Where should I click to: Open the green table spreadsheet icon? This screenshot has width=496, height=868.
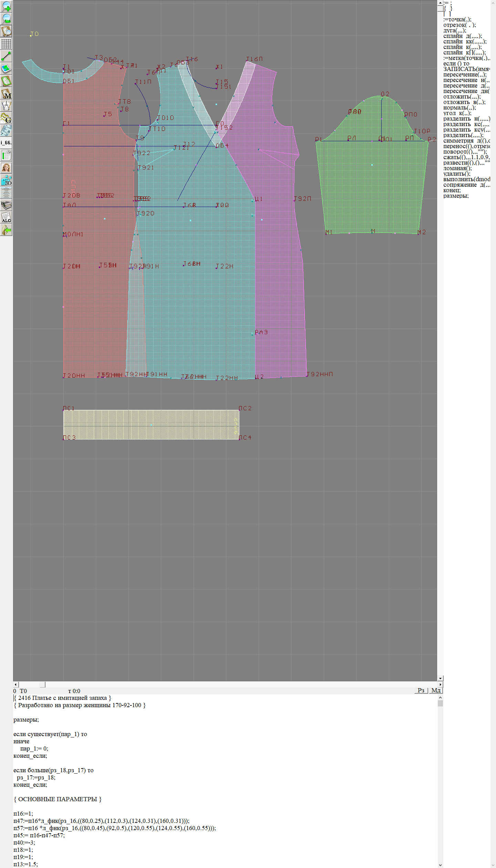tap(6, 155)
